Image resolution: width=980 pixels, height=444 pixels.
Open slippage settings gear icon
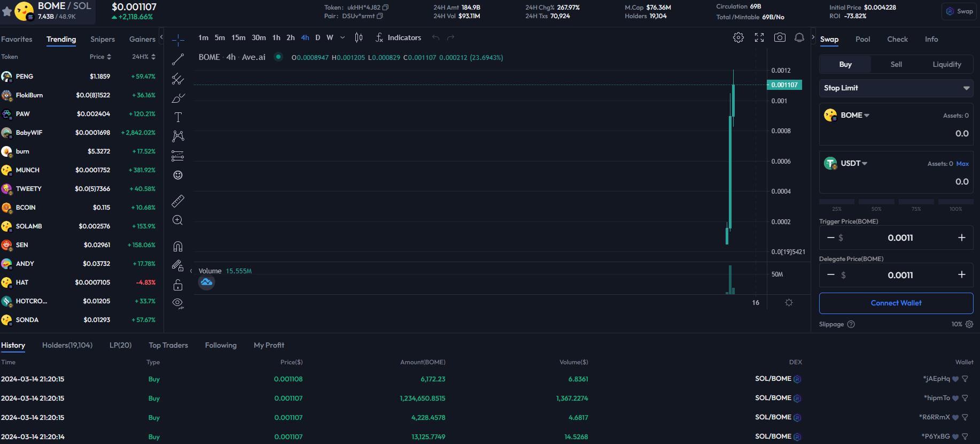tap(969, 324)
